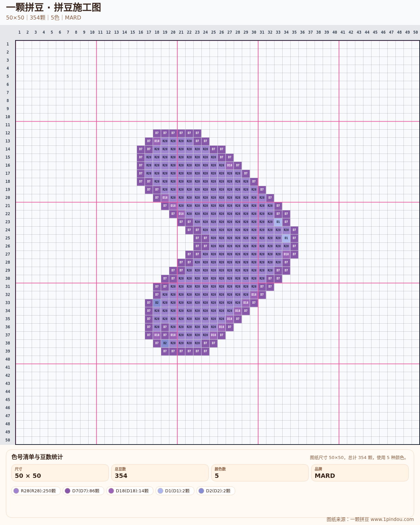The width and height of the screenshot is (420, 525).
Task: Select the D1 bead cell in row 23
Action: tap(278, 222)
